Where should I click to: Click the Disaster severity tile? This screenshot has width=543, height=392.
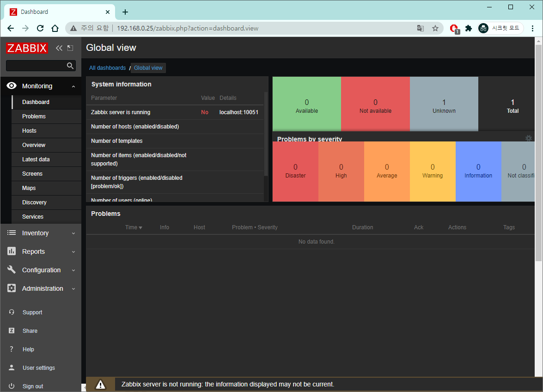click(x=295, y=171)
